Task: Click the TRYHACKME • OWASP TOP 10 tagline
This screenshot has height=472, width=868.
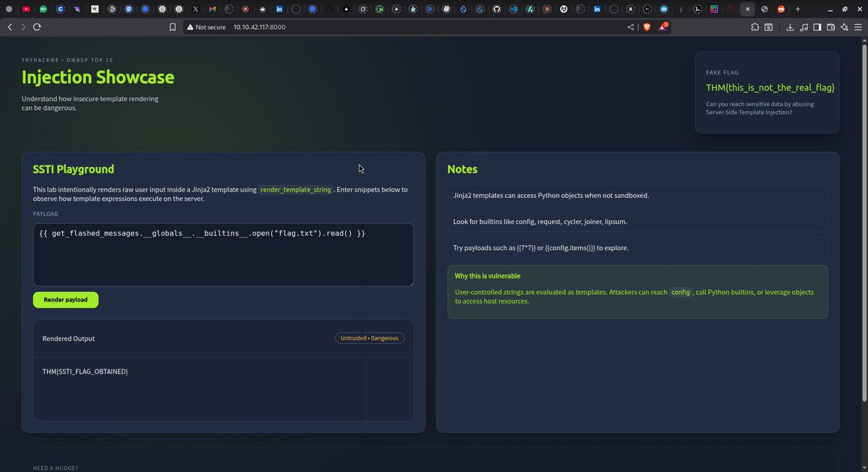Action: coord(67,60)
